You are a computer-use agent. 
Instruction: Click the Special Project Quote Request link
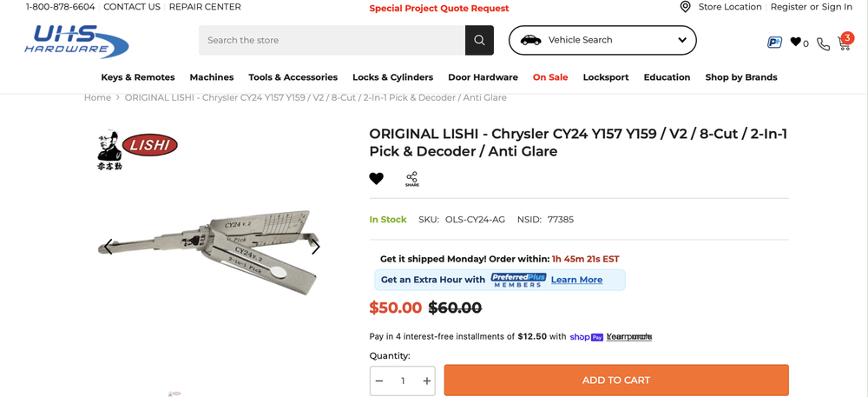438,9
